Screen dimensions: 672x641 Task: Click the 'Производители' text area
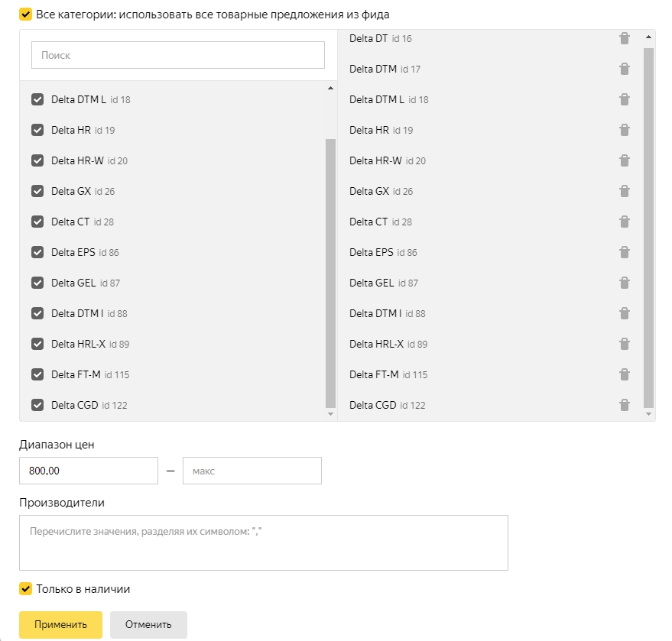click(263, 542)
